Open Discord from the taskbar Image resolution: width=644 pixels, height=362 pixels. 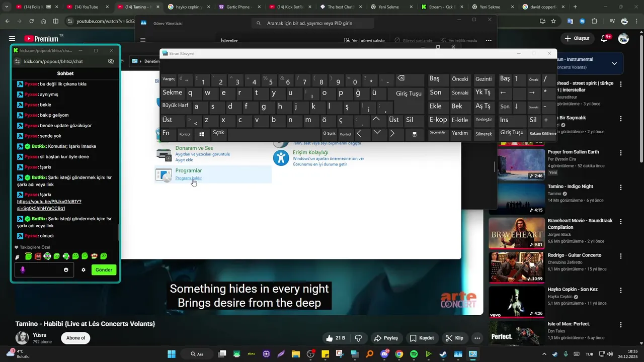click(x=384, y=354)
